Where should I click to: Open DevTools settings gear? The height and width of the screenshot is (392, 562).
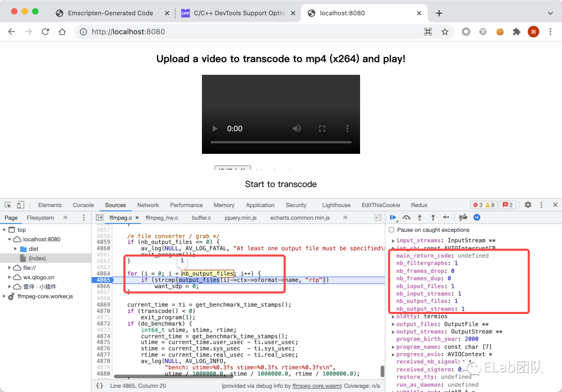coord(528,205)
